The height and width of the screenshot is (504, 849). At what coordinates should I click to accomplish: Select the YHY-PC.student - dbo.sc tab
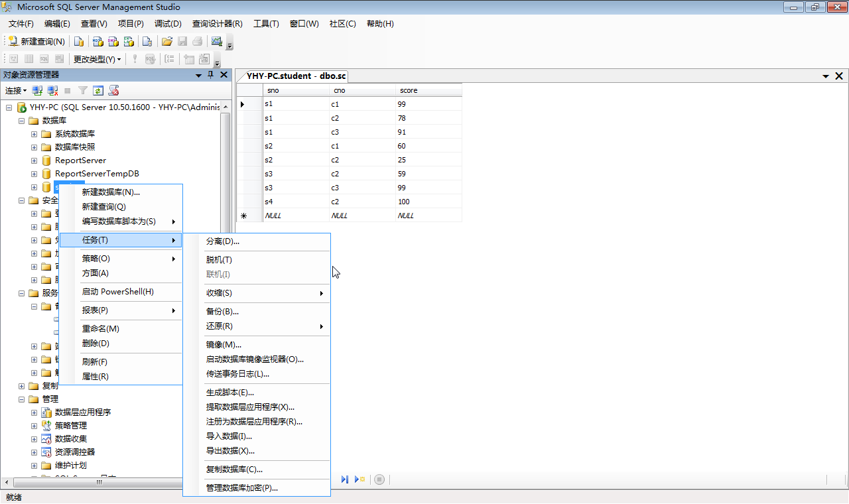296,76
